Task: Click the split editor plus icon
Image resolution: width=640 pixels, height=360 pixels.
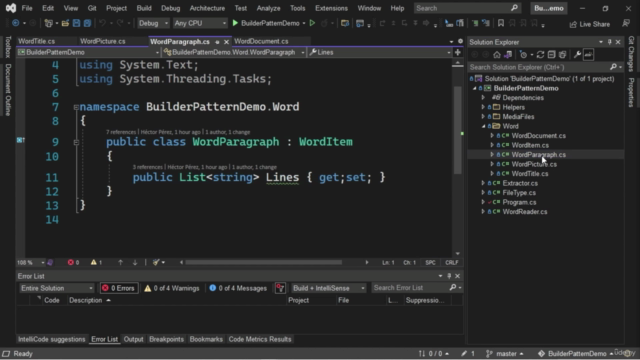Action: [x=458, y=52]
